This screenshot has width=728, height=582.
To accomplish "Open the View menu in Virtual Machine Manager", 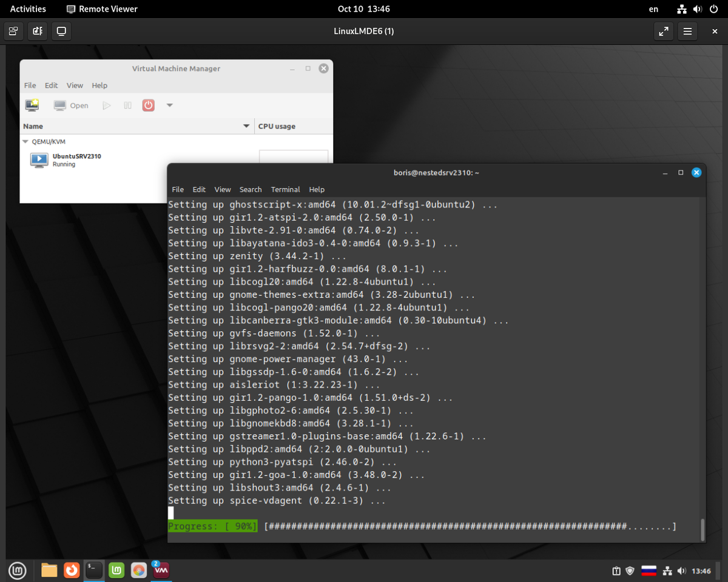I will (x=75, y=85).
